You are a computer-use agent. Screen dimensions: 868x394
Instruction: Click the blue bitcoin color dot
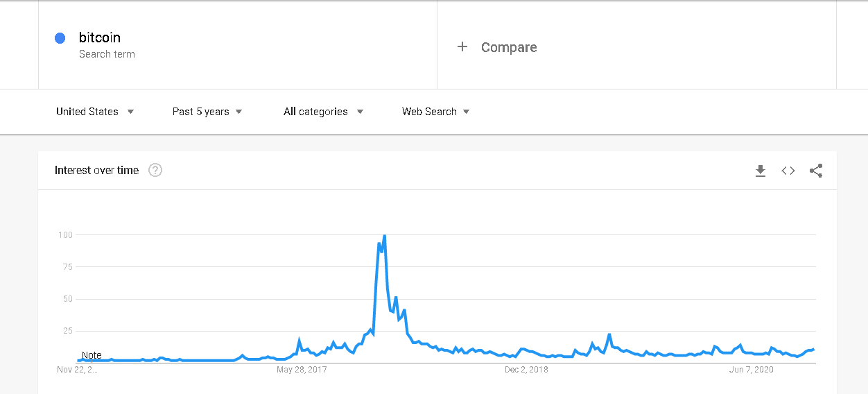coord(60,38)
